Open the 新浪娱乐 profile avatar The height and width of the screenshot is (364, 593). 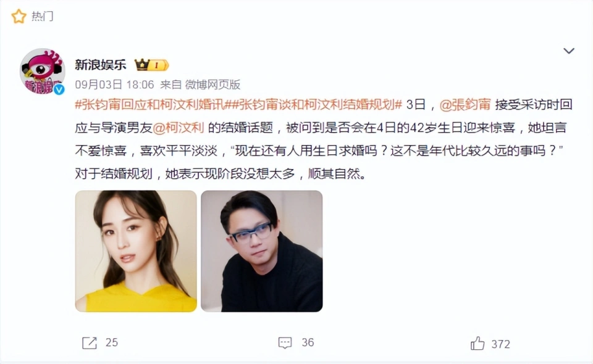coord(43,71)
